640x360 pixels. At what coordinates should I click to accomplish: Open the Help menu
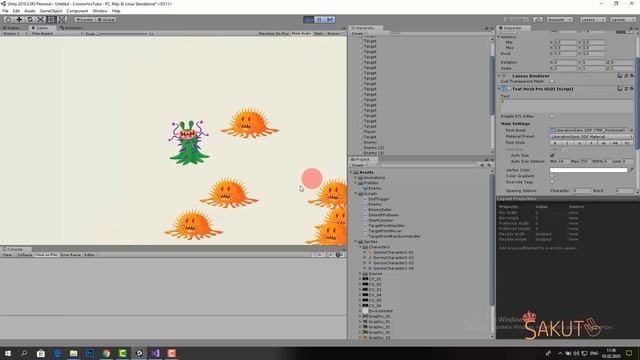[116, 11]
